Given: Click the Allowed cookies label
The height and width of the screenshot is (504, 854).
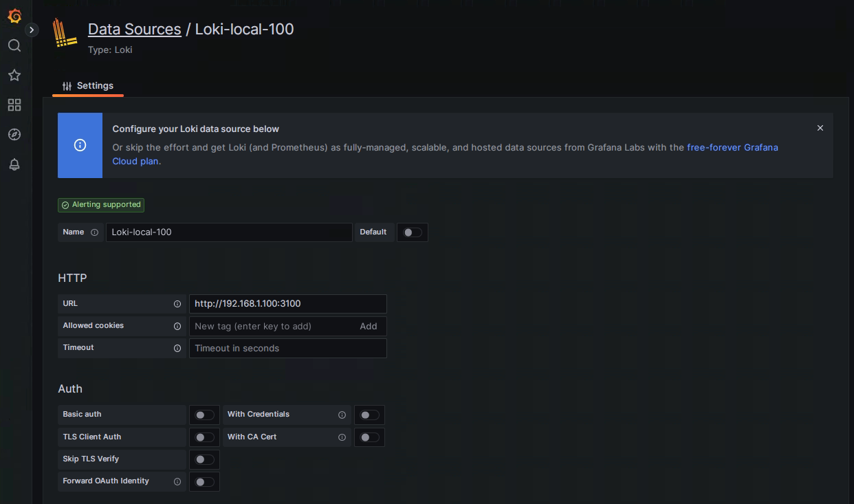Looking at the screenshot, I should [x=94, y=325].
